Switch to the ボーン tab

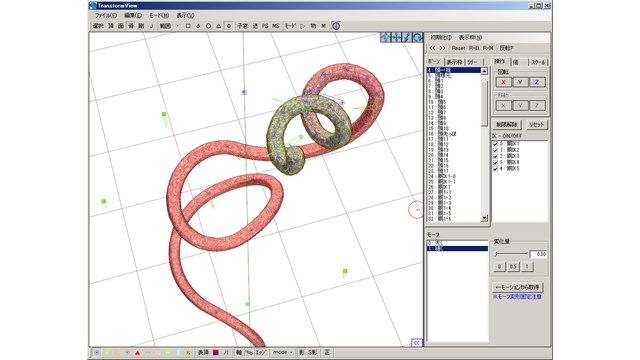pyautogui.click(x=434, y=62)
